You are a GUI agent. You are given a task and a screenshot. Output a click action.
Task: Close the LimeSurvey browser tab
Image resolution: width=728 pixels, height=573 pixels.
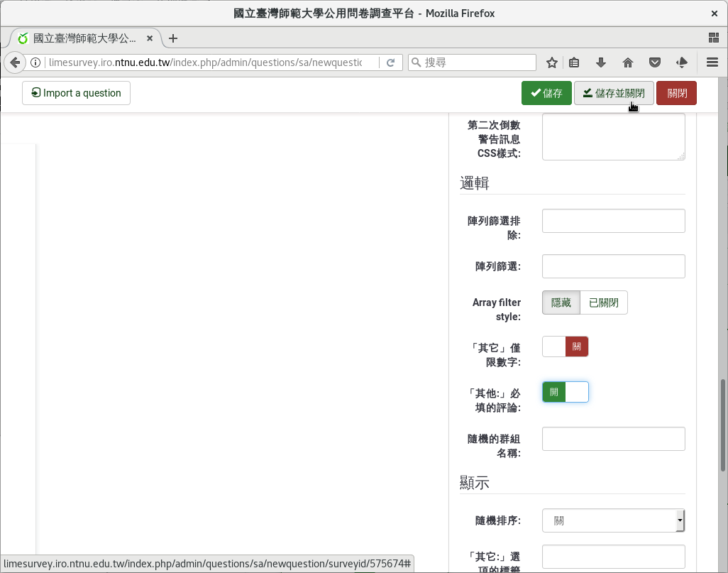150,38
